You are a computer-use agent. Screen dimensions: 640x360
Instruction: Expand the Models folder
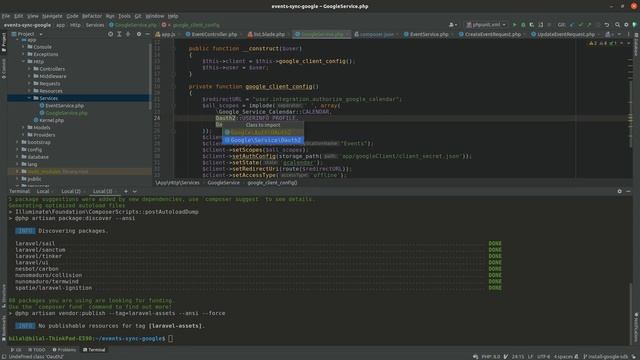click(24, 128)
